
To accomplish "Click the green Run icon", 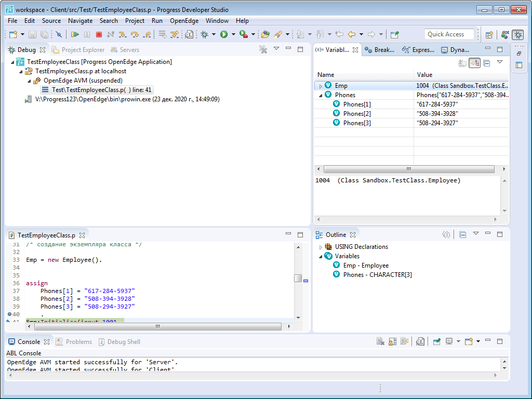I will (224, 34).
